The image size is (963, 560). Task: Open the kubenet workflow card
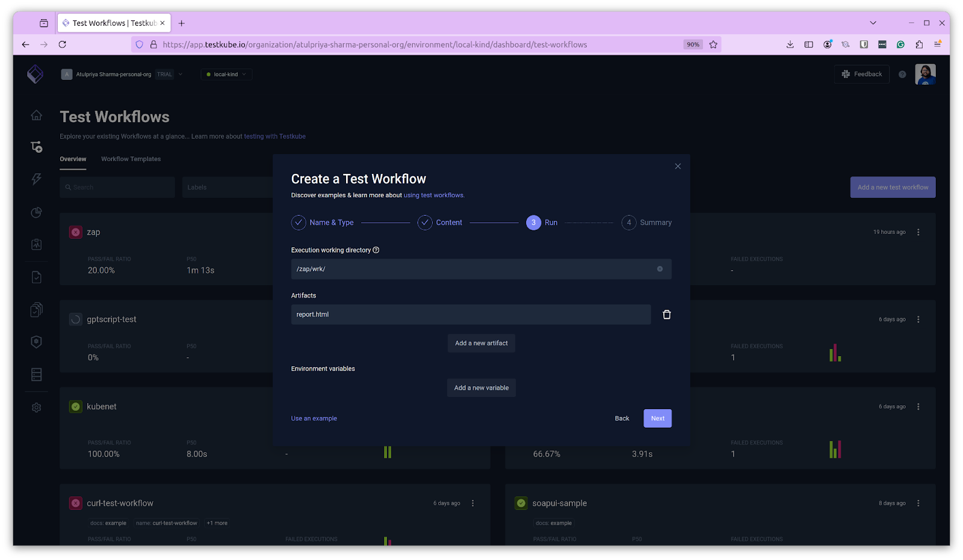point(102,407)
